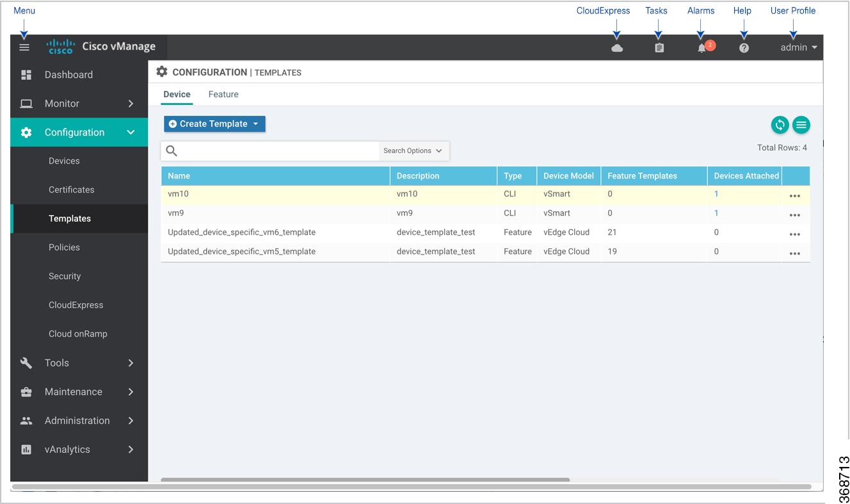Open more actions for vm9 row
The image size is (850, 504).
pos(795,216)
